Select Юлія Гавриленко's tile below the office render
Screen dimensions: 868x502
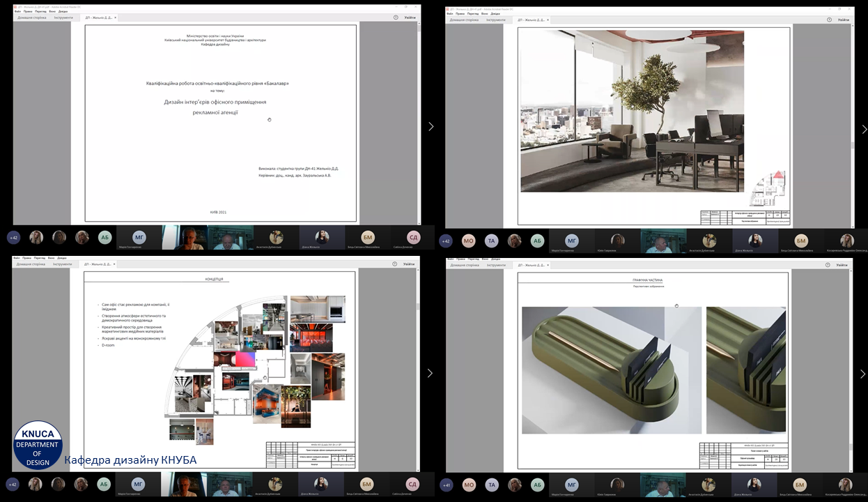tap(617, 241)
